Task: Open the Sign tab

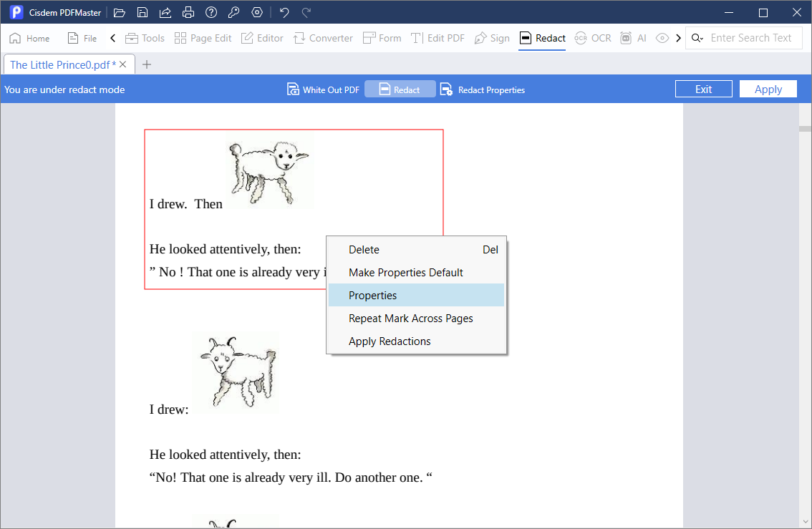Action: tap(492, 39)
